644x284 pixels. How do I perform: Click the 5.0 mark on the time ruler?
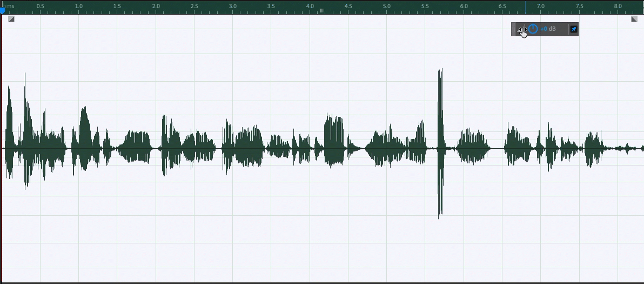coord(387,6)
